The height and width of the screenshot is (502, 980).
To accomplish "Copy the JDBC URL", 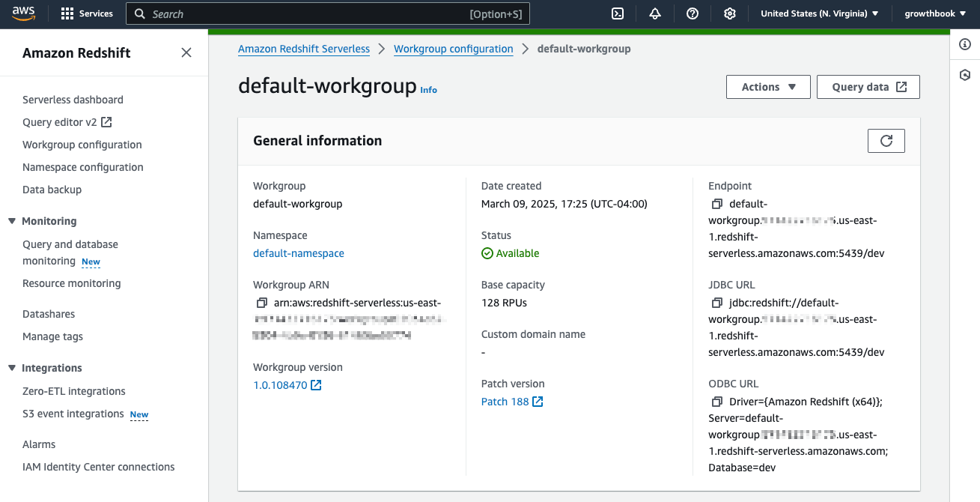I will click(717, 303).
